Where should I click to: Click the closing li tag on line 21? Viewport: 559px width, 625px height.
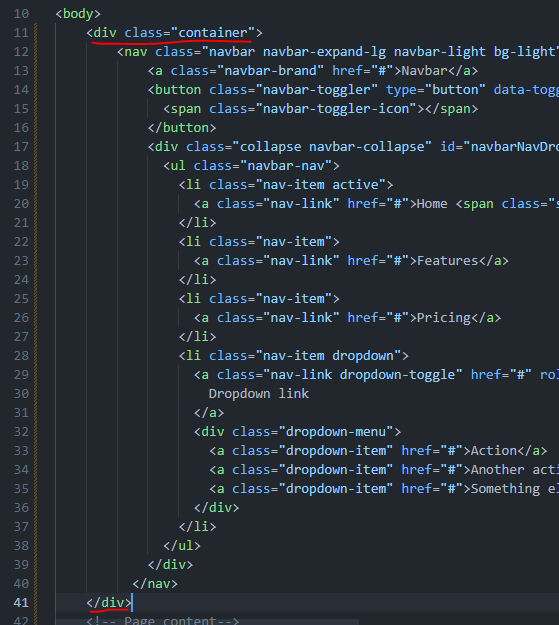pyautogui.click(x=197, y=223)
